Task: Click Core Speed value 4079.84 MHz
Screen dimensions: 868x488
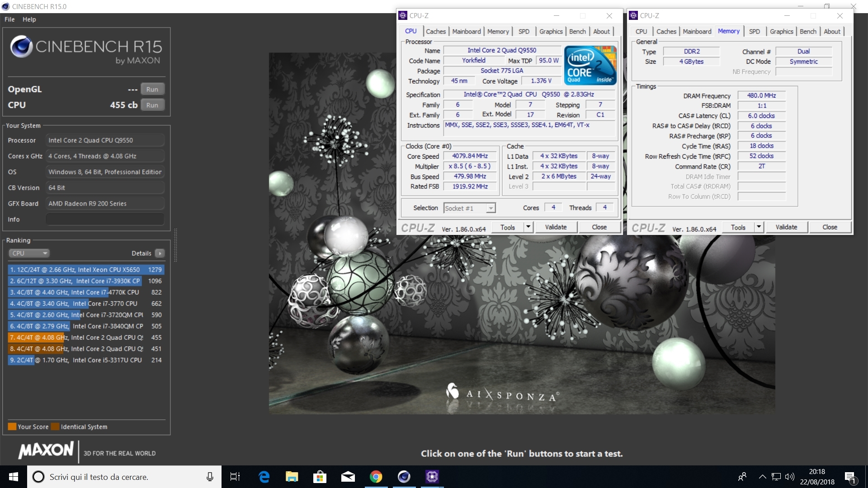Action: [x=470, y=156]
